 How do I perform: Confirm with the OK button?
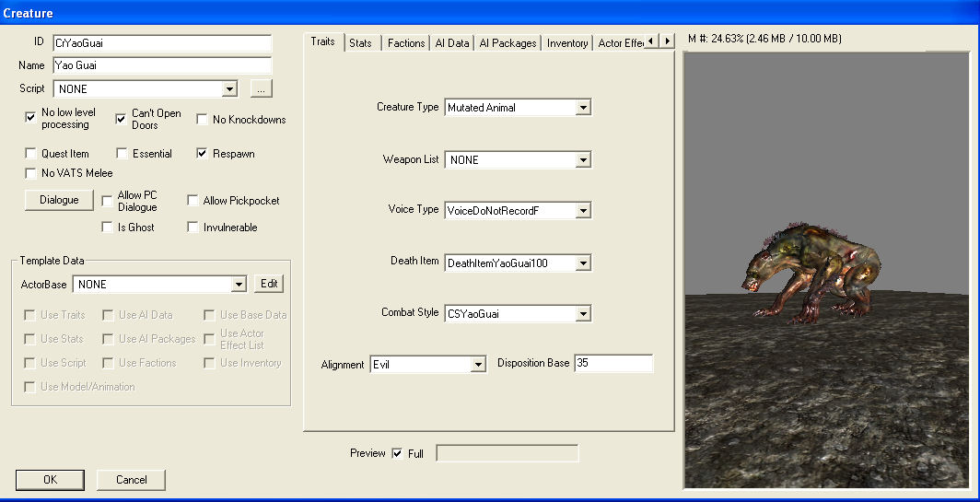click(50, 480)
